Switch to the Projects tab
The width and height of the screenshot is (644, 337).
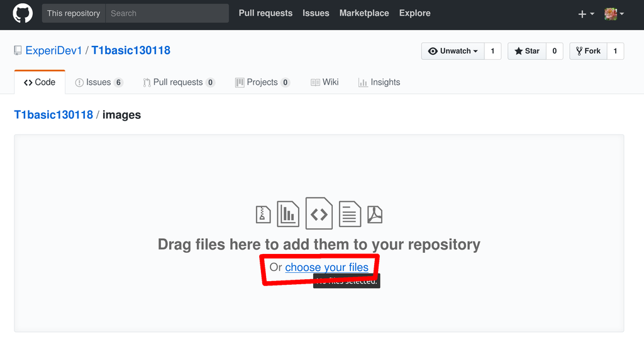pos(262,82)
